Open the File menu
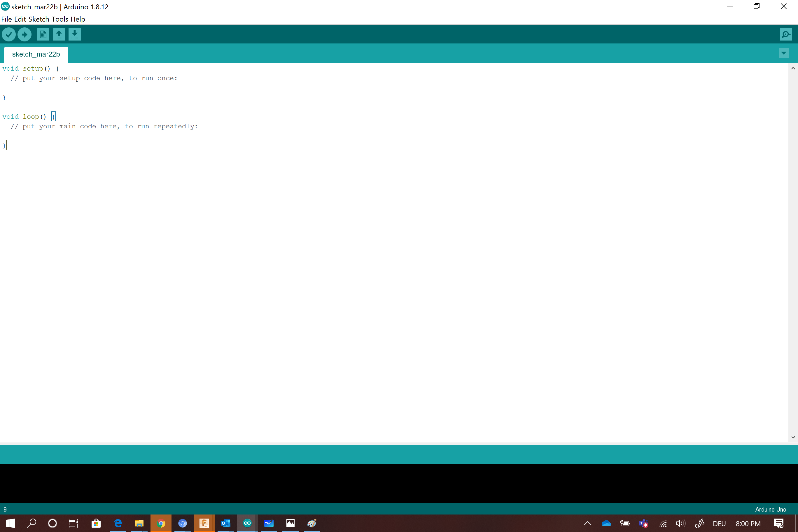 tap(6, 19)
